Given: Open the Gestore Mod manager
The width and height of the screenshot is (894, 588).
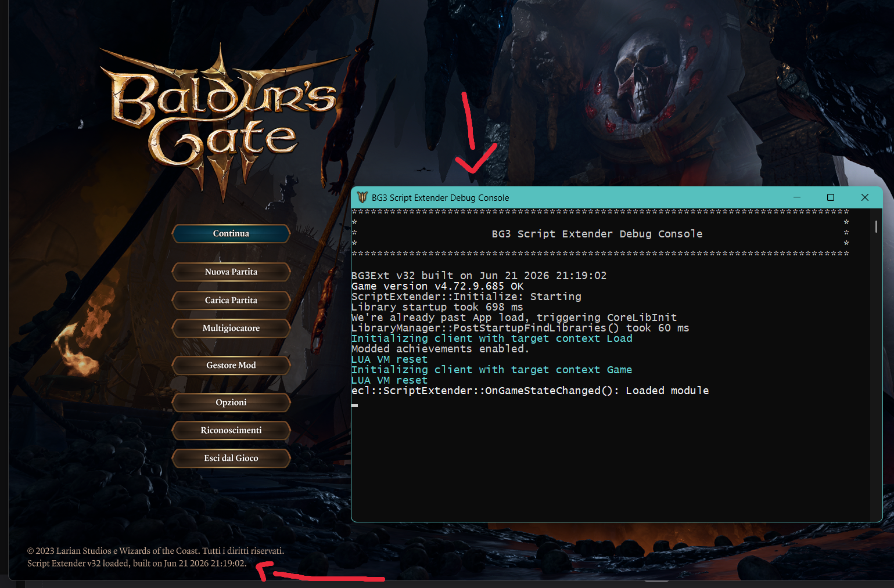Looking at the screenshot, I should tap(231, 365).
